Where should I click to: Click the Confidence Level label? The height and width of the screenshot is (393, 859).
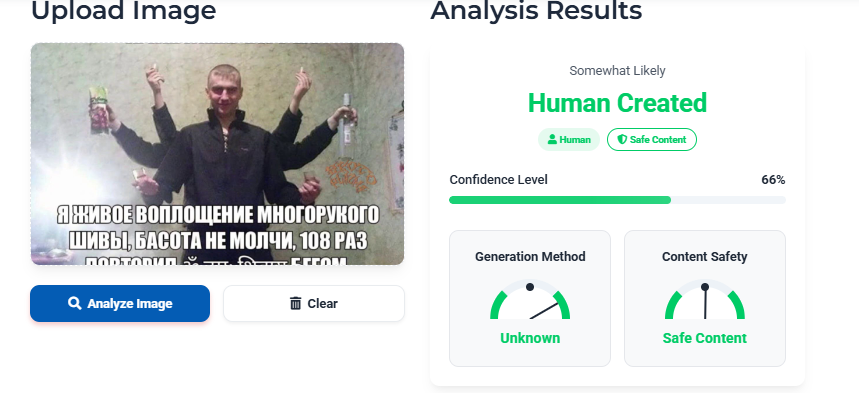point(499,180)
